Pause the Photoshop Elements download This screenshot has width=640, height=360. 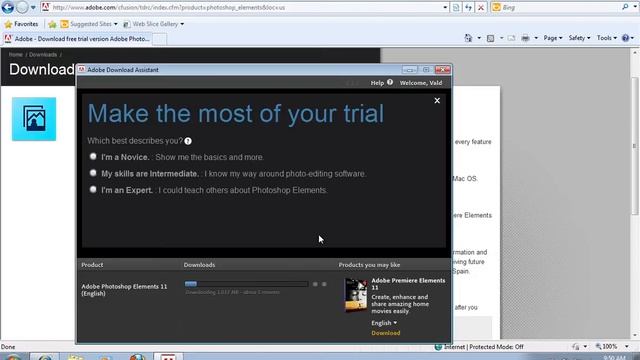click(315, 284)
